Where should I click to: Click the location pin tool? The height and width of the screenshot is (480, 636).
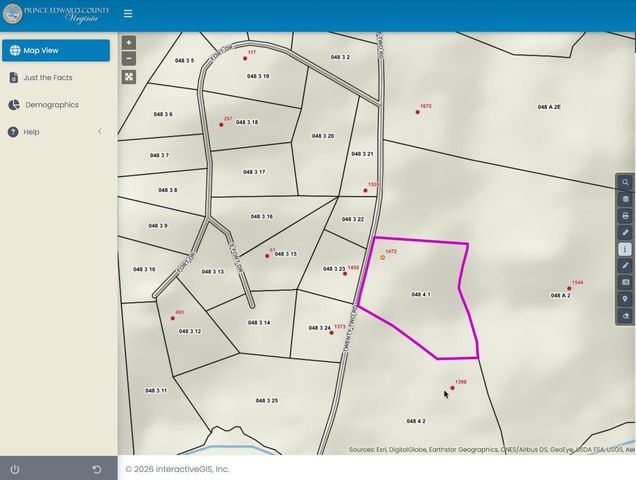click(x=625, y=298)
